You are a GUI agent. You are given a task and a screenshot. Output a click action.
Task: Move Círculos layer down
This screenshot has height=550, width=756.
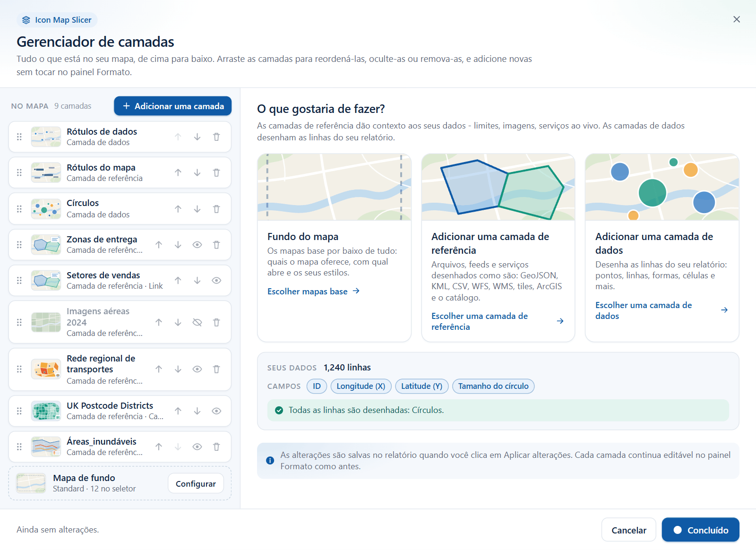coord(197,209)
